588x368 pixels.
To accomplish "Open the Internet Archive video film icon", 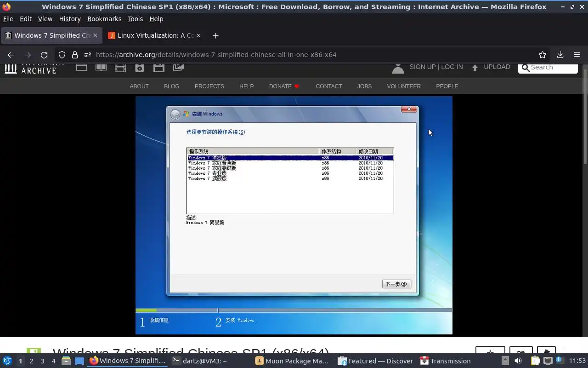I will 120,68.
